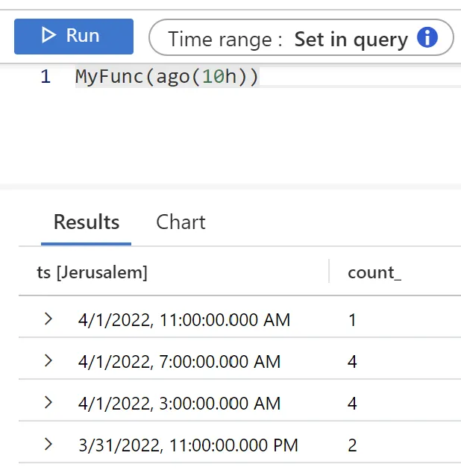Expand the 4/1/2022 11:00 AM row
This screenshot has height=476, width=461.
point(48,319)
